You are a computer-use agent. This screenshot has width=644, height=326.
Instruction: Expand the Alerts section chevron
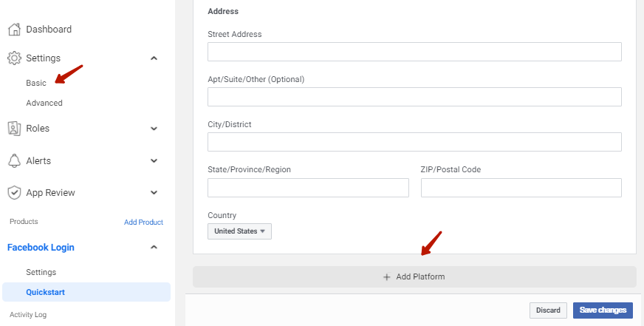tap(154, 160)
